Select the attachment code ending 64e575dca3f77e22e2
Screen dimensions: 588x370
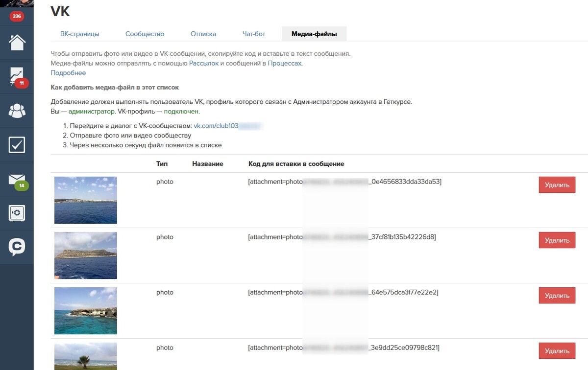coord(343,292)
